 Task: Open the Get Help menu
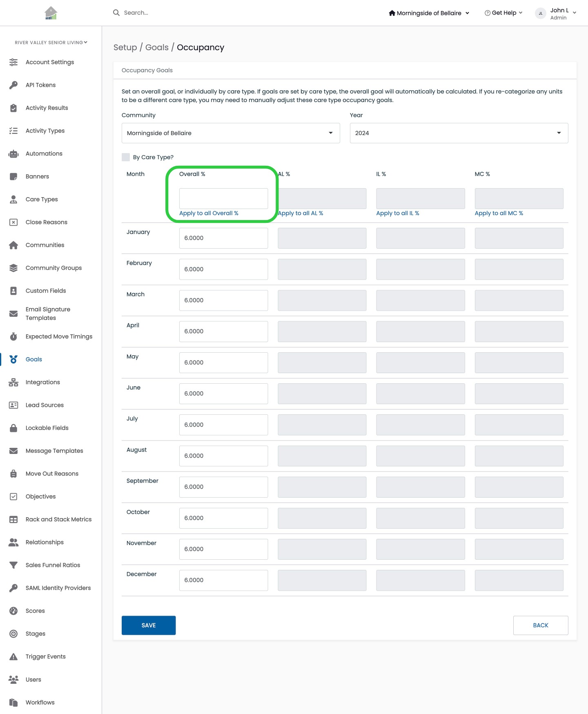click(x=503, y=13)
